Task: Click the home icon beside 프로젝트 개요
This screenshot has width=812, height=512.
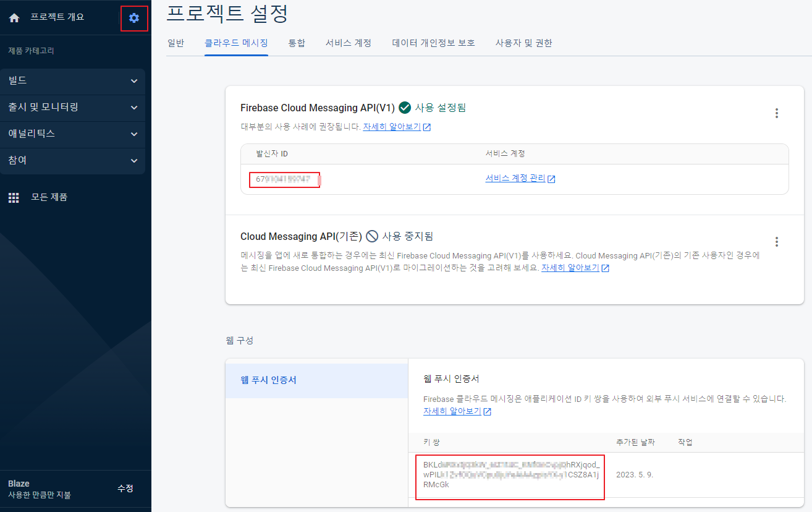Action: (14, 17)
